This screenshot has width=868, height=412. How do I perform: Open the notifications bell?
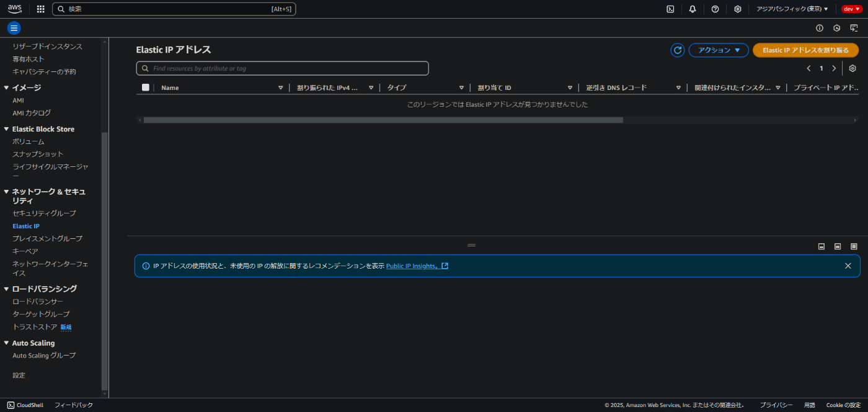coord(693,9)
